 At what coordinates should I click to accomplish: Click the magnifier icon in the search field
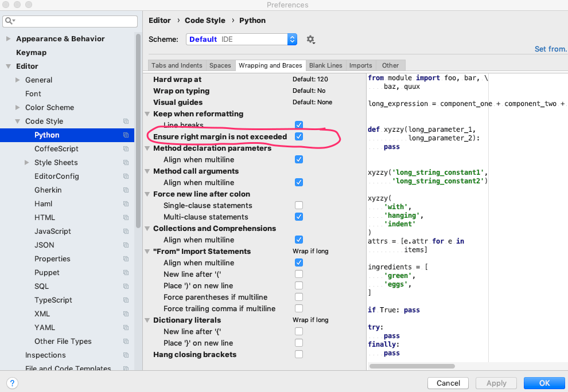[x=9, y=21]
